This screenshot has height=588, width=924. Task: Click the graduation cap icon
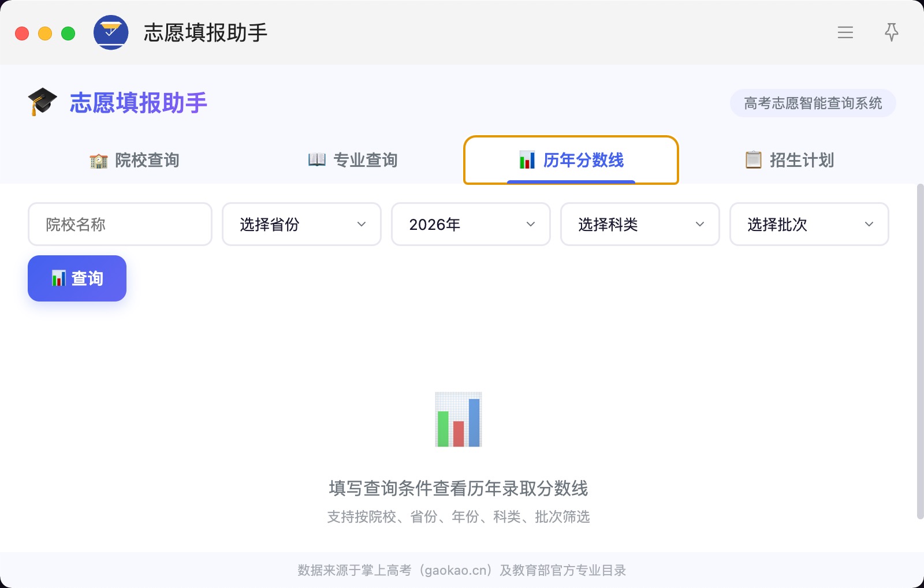pyautogui.click(x=43, y=102)
